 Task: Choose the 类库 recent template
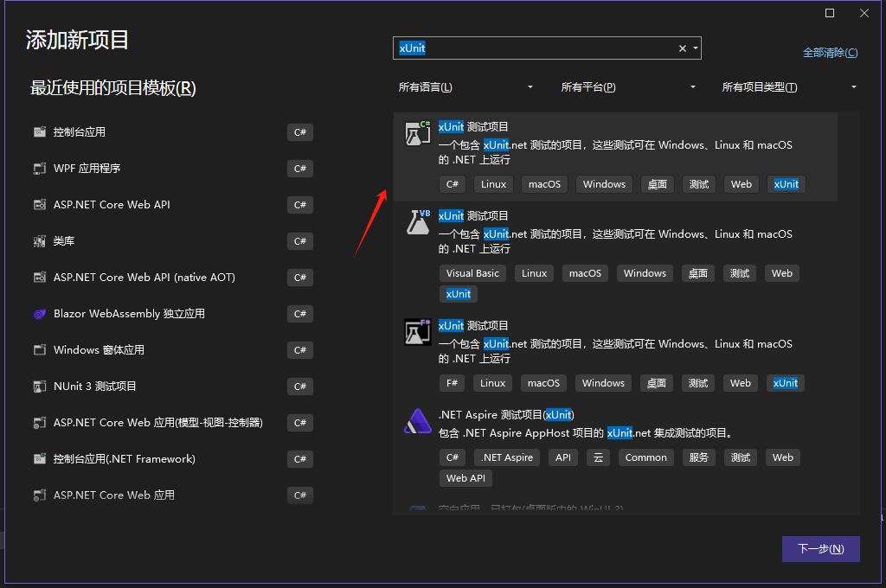(x=173, y=241)
